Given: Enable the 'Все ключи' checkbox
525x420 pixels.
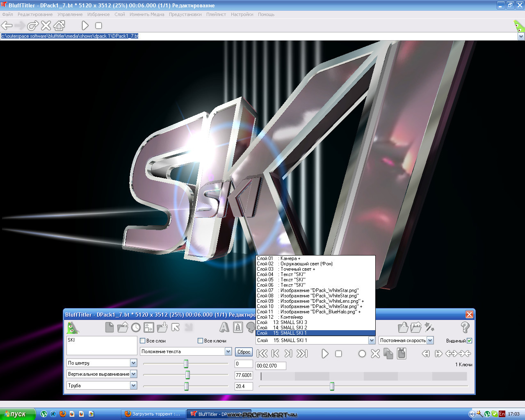Looking at the screenshot, I should coord(201,340).
